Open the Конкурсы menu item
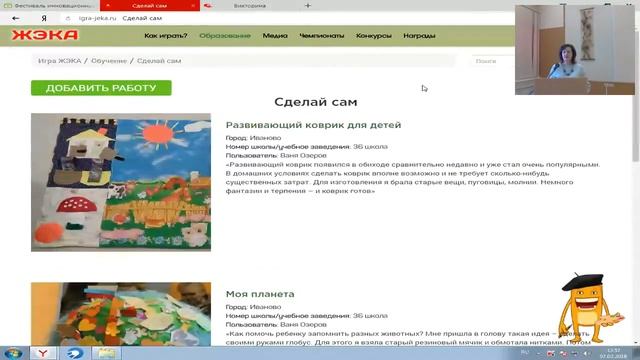This screenshot has height=360, width=640. [373, 36]
